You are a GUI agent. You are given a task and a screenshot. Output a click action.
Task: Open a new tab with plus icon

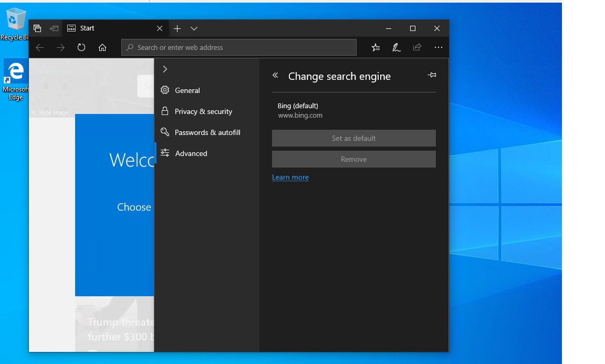pyautogui.click(x=177, y=28)
